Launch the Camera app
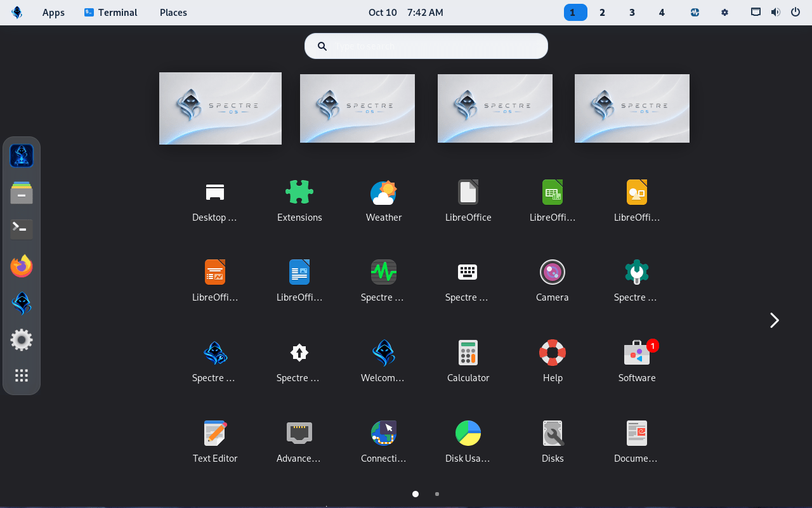Screen dimensions: 812x508 click(553, 272)
